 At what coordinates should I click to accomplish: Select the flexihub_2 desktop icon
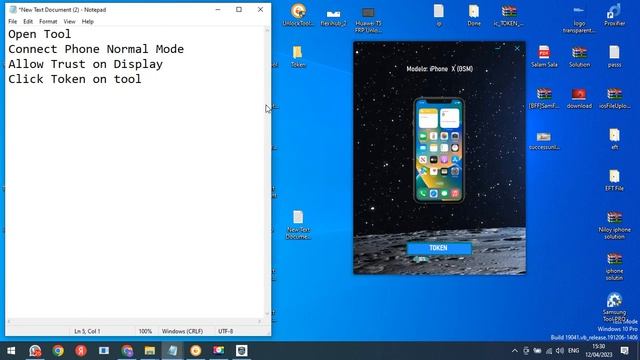coord(333,16)
